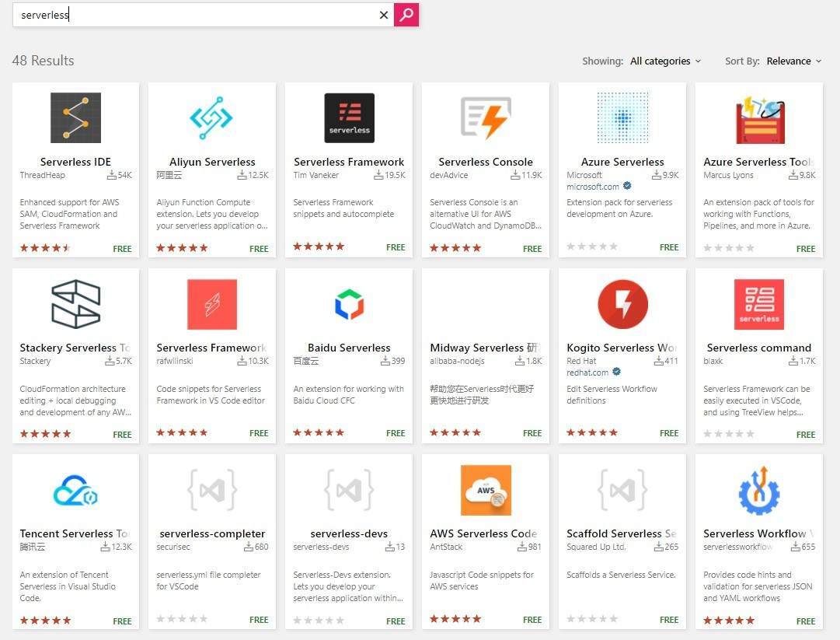Select the Tencent Serverless cloud icon
This screenshot has width=840, height=640.
pyautogui.click(x=75, y=491)
